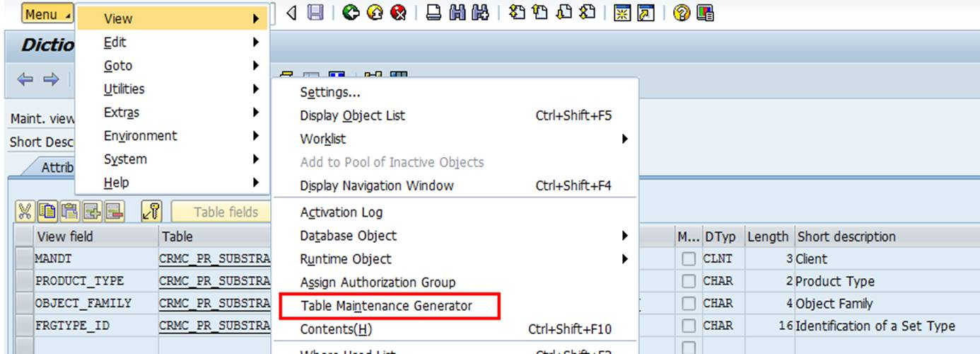Click the yellow Help question mark icon
The height and width of the screenshot is (354, 980).
682,12
